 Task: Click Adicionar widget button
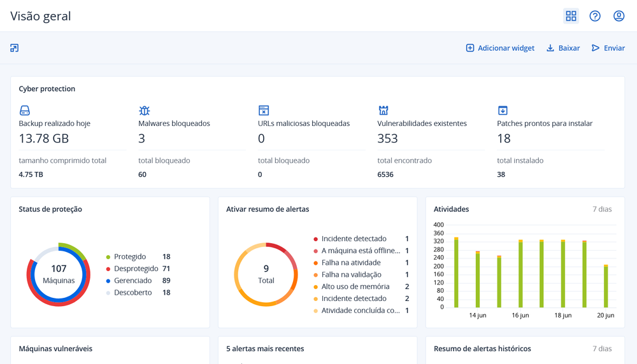coord(500,48)
